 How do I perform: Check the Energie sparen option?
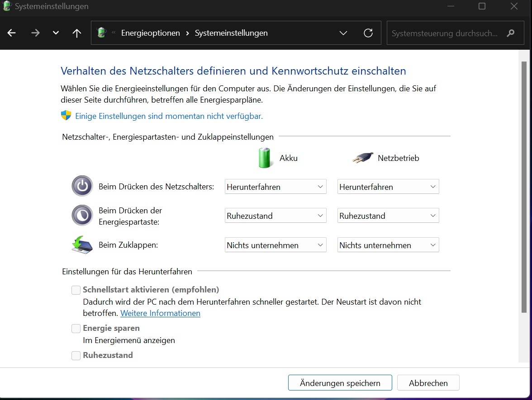click(x=76, y=328)
